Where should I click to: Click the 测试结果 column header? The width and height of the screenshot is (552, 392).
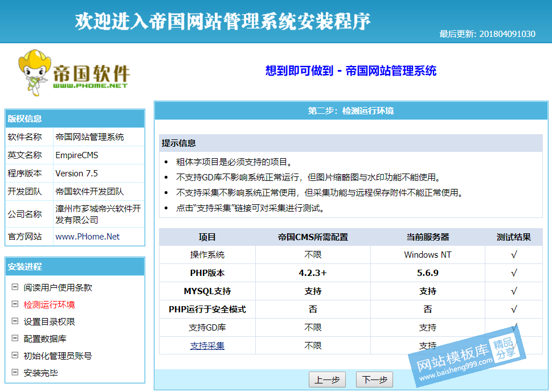click(x=514, y=237)
